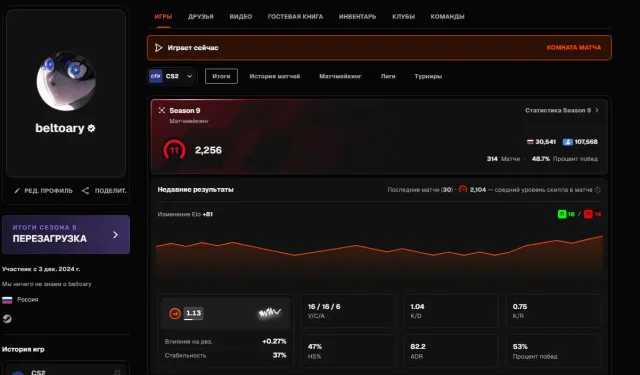Click the Ред. профиль button
Viewport: 640px width, 375px height.
point(43,191)
